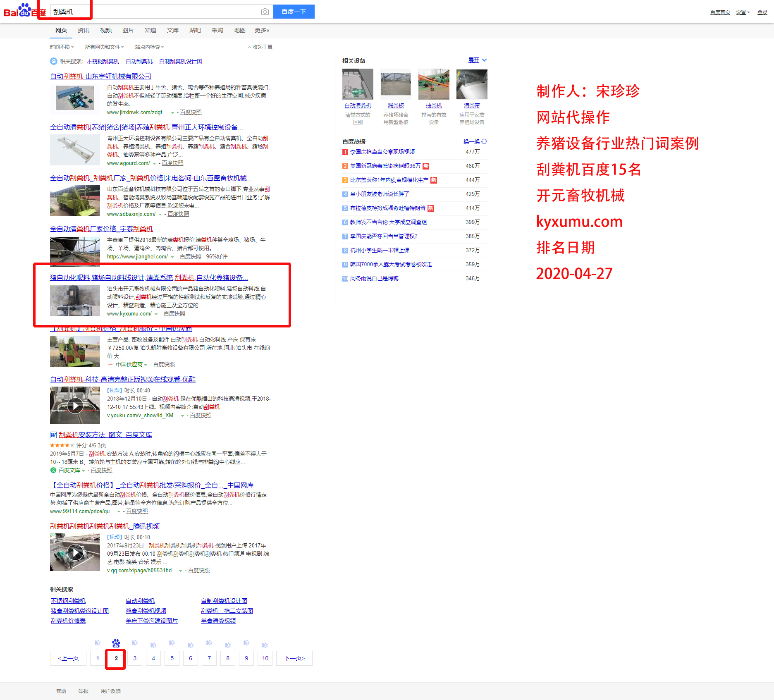Image resolution: width=774 pixels, height=700 pixels.
Task: Open the kyxumu result title link
Action: (149, 277)
